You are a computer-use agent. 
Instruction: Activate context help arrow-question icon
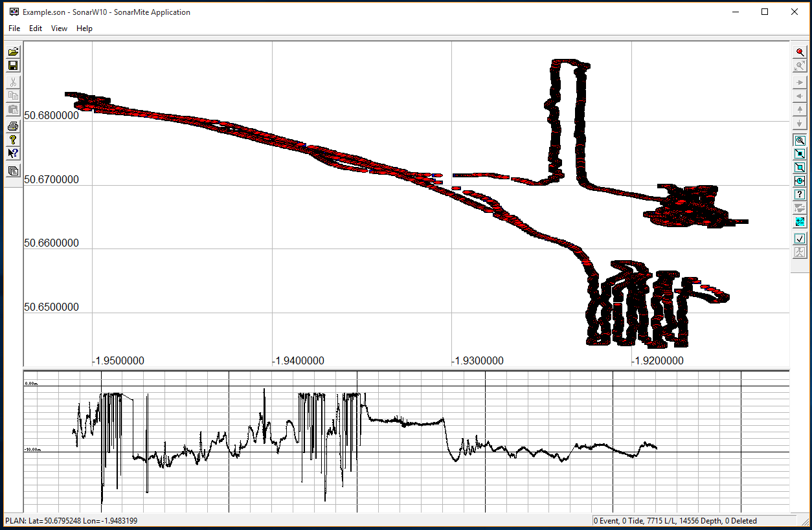tap(13, 153)
